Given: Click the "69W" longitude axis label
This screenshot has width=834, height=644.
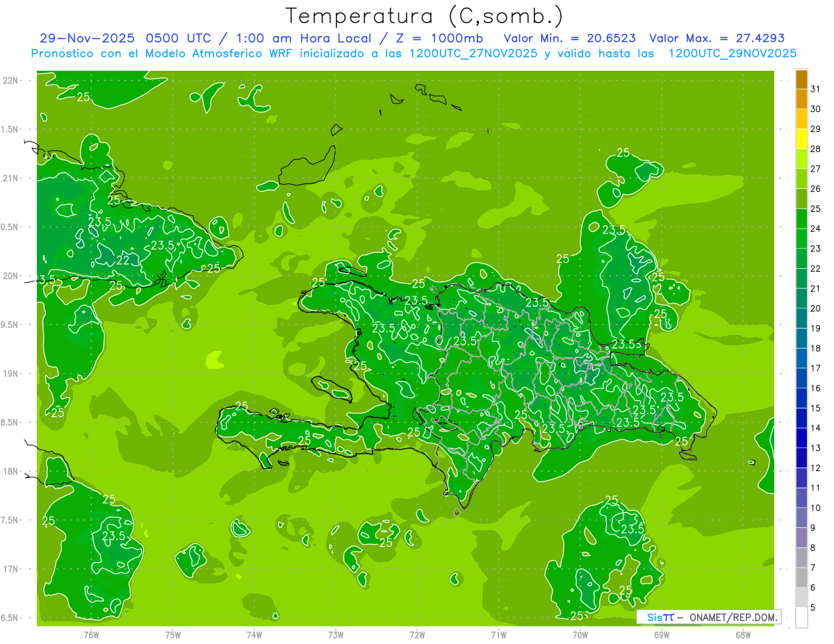Looking at the screenshot, I should coord(662,634).
